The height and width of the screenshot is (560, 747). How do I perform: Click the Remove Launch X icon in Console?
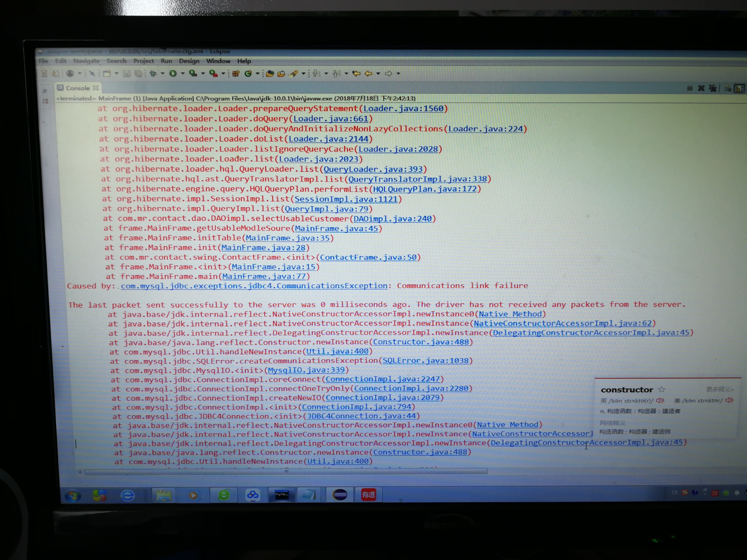click(x=701, y=88)
